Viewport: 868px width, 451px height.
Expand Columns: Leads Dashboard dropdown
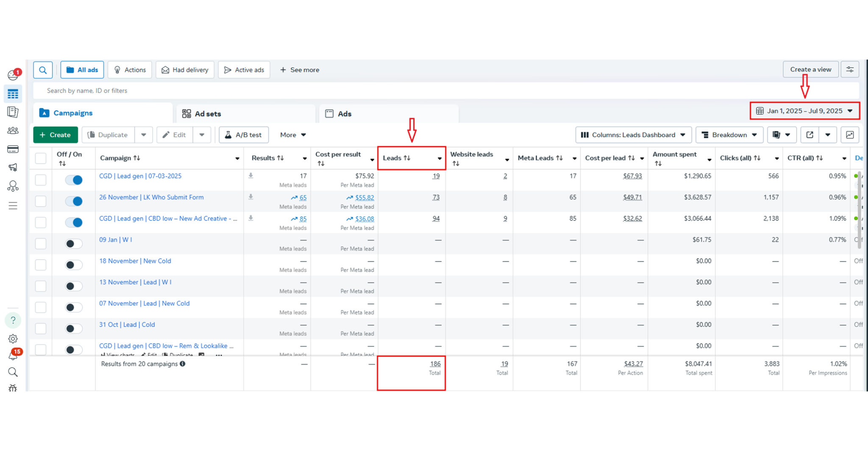[x=633, y=135]
